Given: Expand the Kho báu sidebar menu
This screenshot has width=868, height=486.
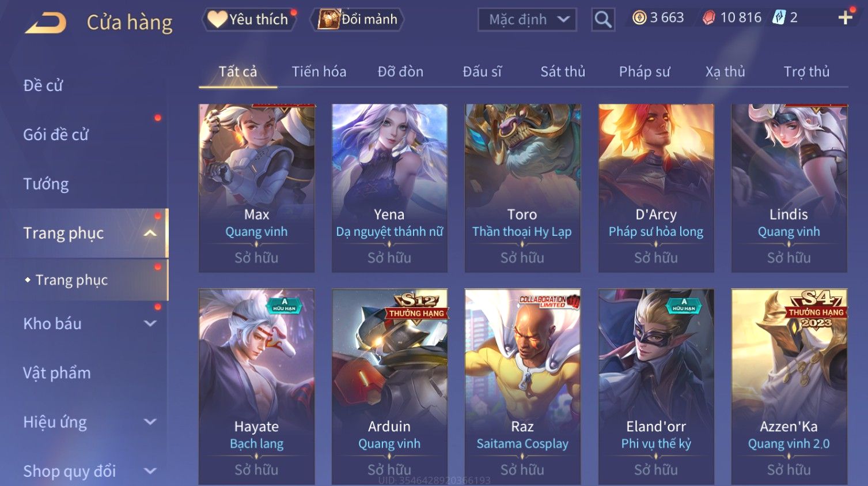Looking at the screenshot, I should [150, 323].
